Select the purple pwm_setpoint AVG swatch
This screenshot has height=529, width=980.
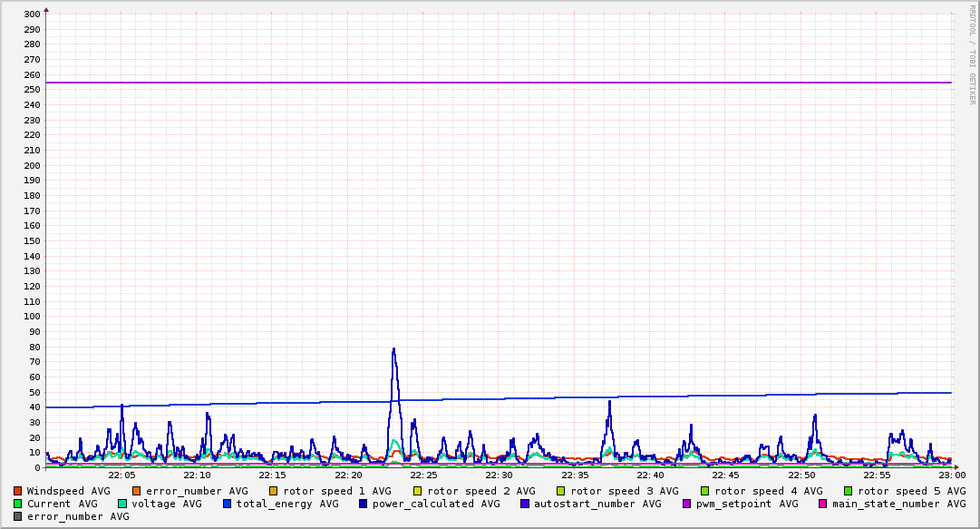[x=686, y=504]
